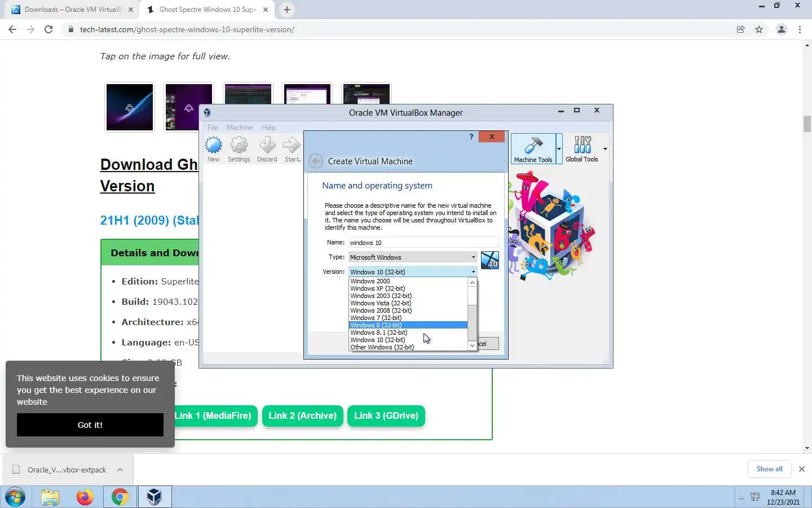Open Chrome from taskbar
The height and width of the screenshot is (508, 812).
click(120, 497)
